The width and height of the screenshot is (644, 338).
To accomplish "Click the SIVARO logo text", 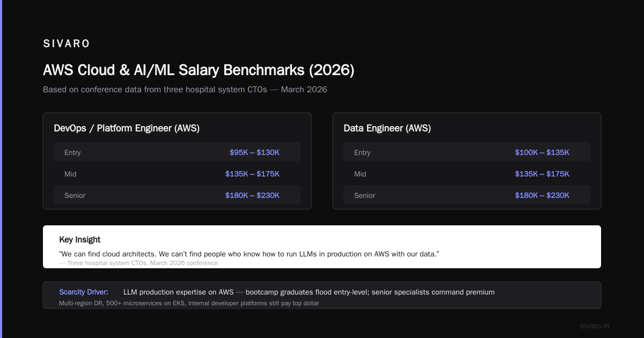I will (x=67, y=44).
